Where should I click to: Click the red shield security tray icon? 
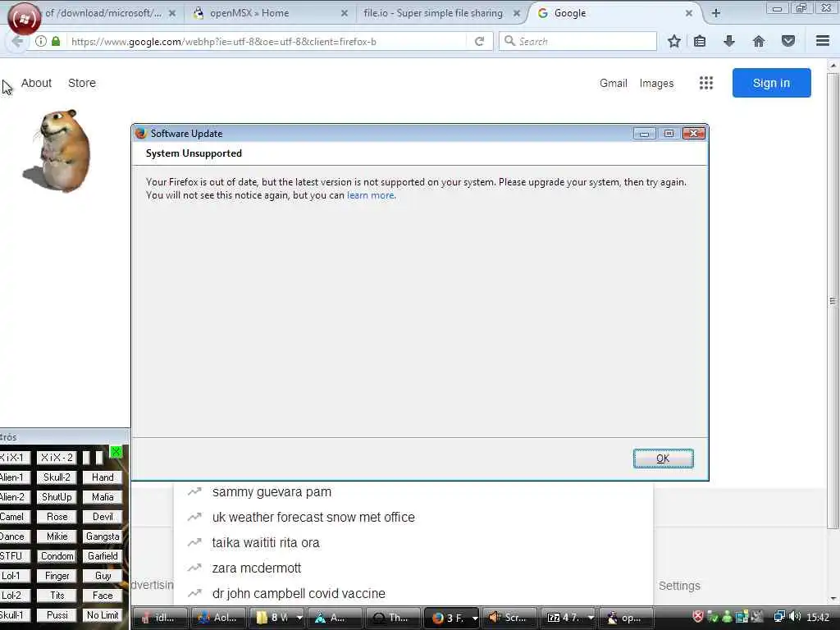pyautogui.click(x=697, y=617)
